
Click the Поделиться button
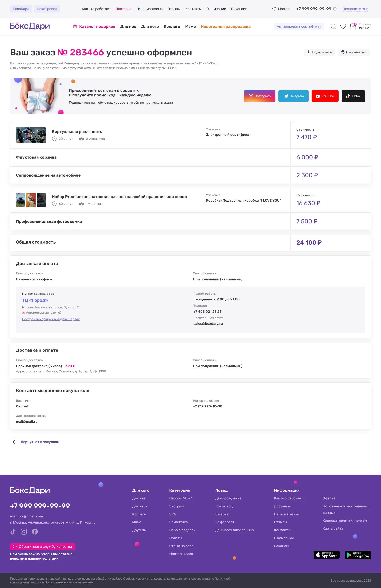(x=319, y=52)
